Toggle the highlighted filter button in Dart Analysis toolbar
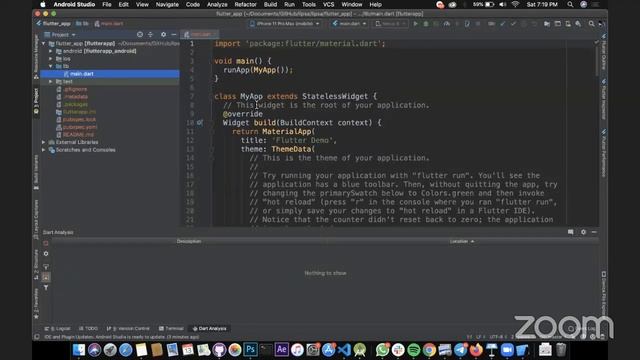Image resolution: width=640 pixels, height=360 pixels. 46,277
